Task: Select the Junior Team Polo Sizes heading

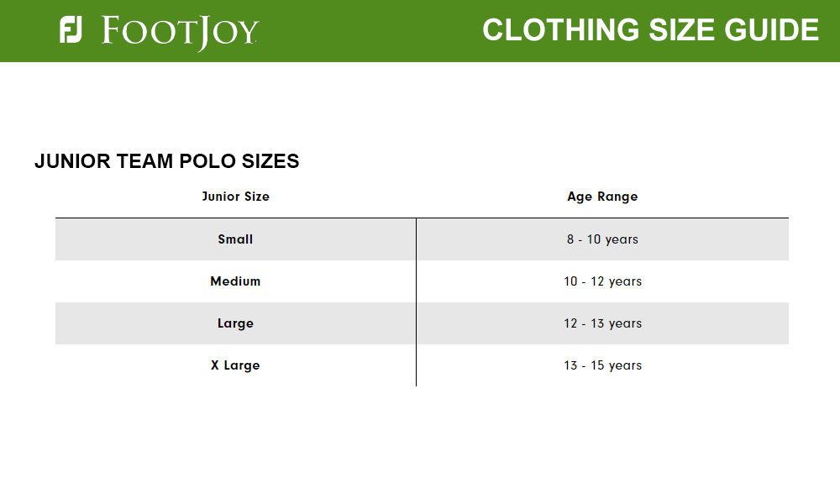Action: tap(166, 161)
